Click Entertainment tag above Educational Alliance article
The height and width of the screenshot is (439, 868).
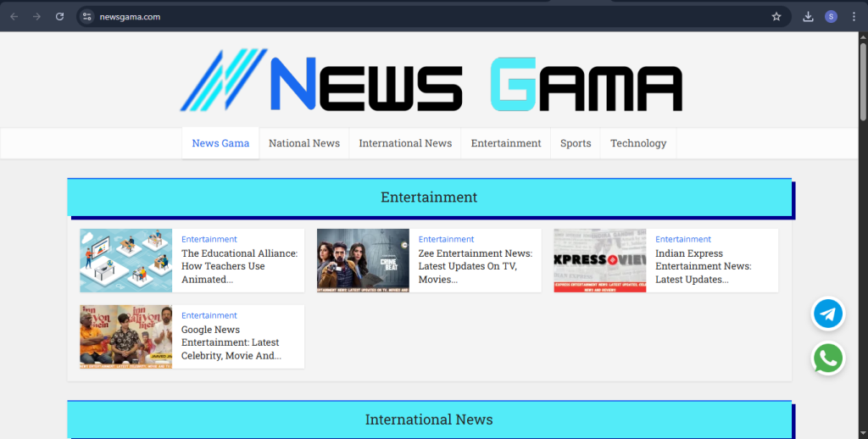[x=209, y=239]
